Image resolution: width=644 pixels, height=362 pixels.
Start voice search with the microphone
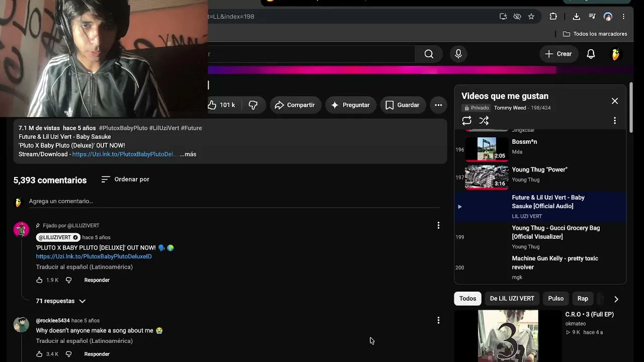pyautogui.click(x=458, y=54)
